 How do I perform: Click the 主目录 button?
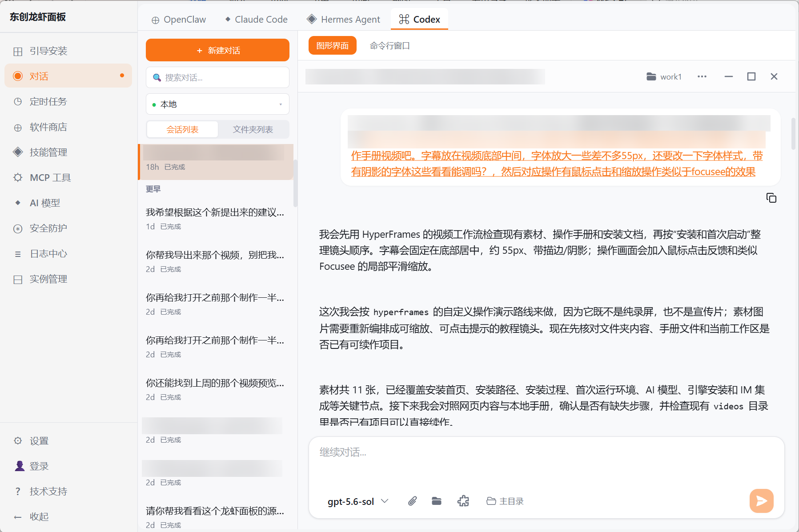(505, 501)
